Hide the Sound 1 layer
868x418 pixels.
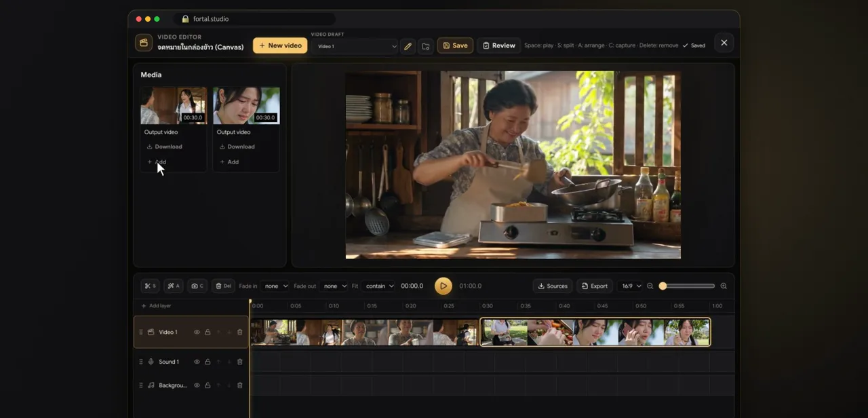197,362
